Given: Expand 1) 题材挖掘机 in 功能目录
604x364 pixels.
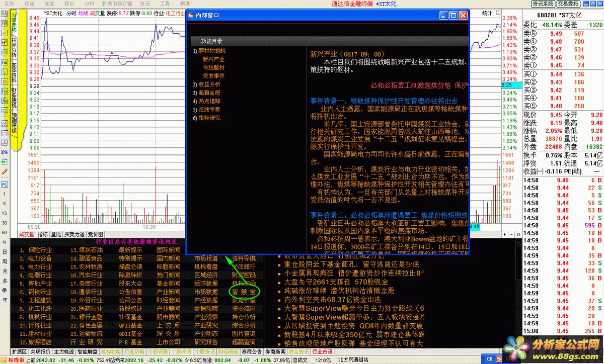Looking at the screenshot, I should (209, 51).
